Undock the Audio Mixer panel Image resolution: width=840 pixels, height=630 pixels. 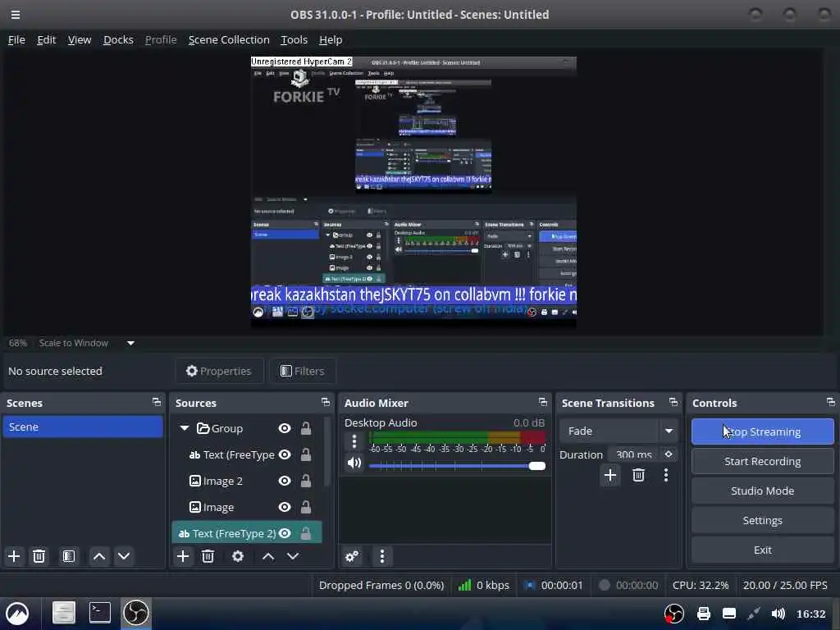tap(543, 402)
